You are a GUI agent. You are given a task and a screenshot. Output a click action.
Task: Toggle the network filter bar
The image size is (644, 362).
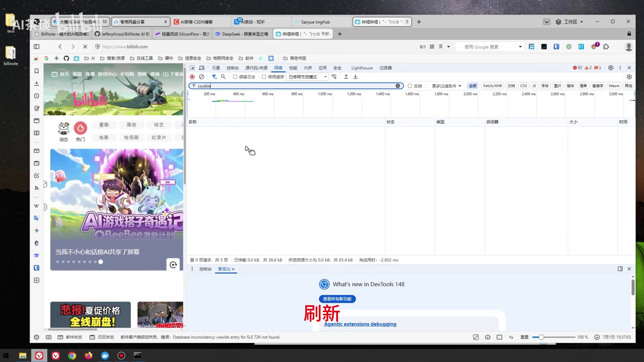coord(214,77)
